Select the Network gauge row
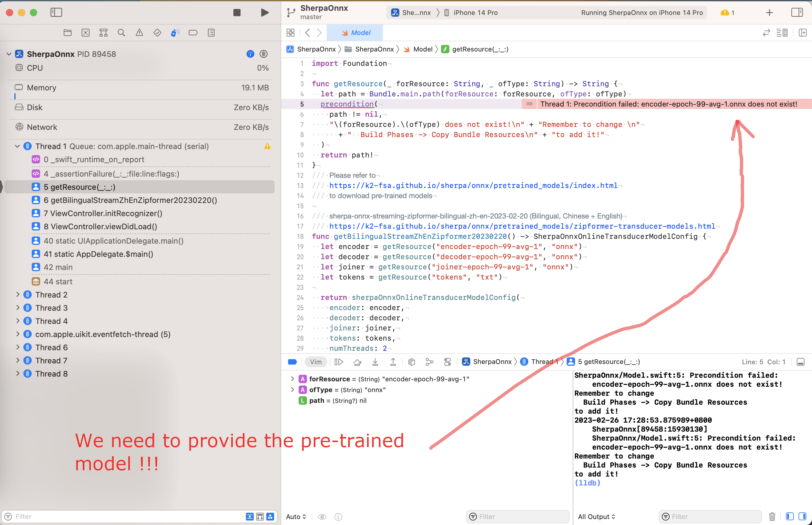This screenshot has width=812, height=525. click(142, 127)
